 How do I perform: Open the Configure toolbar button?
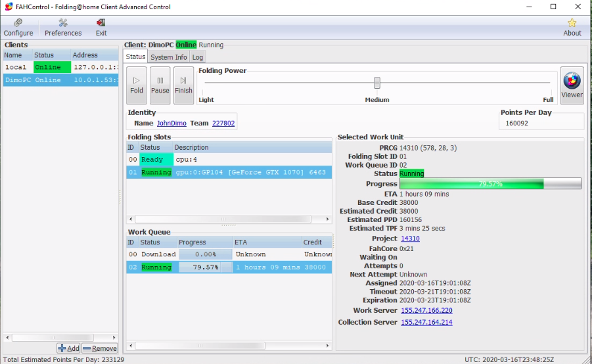18,28
